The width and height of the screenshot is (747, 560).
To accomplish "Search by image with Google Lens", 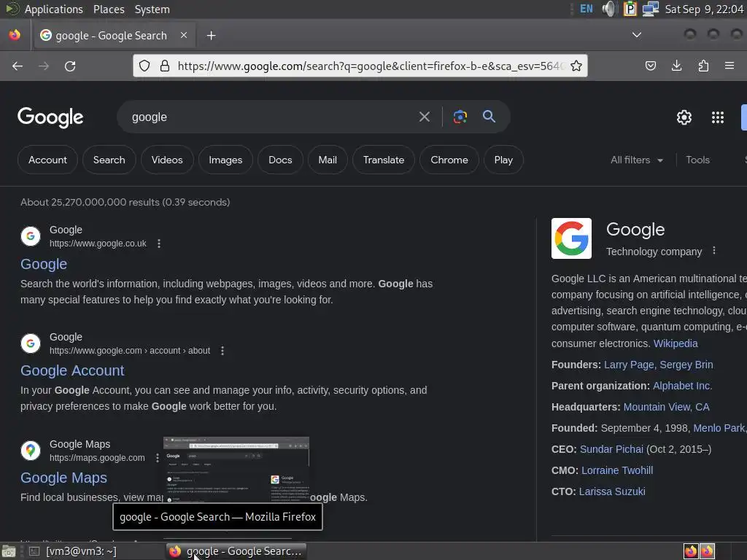I will coord(460,117).
